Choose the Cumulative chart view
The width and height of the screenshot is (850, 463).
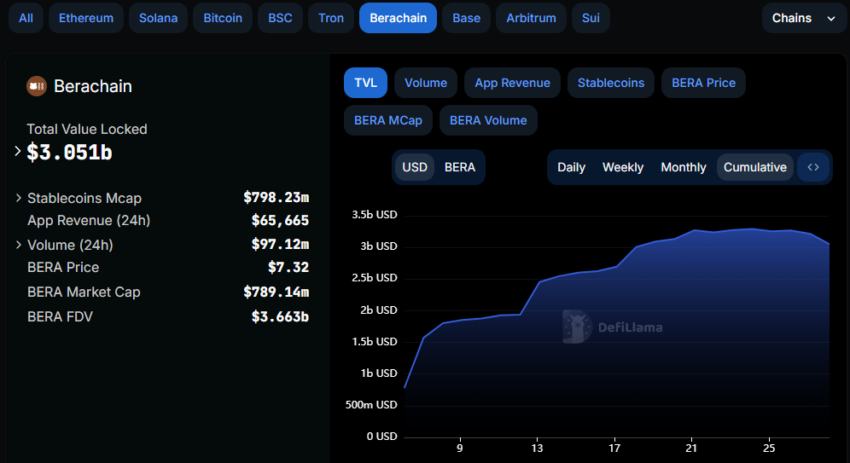tap(755, 167)
